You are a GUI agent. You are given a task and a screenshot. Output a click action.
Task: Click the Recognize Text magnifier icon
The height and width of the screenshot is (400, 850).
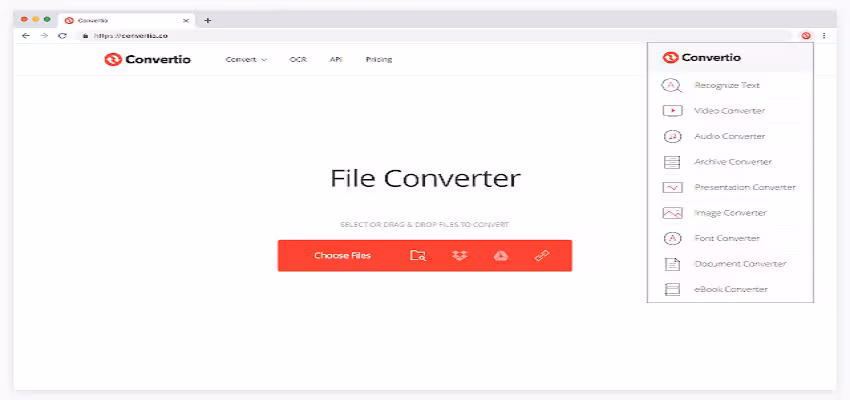click(672, 86)
